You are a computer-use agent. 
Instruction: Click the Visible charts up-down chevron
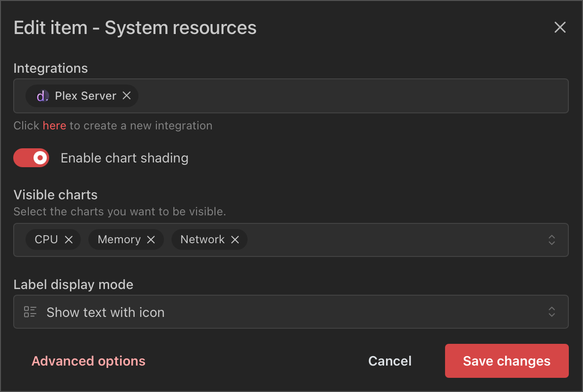pyautogui.click(x=551, y=240)
